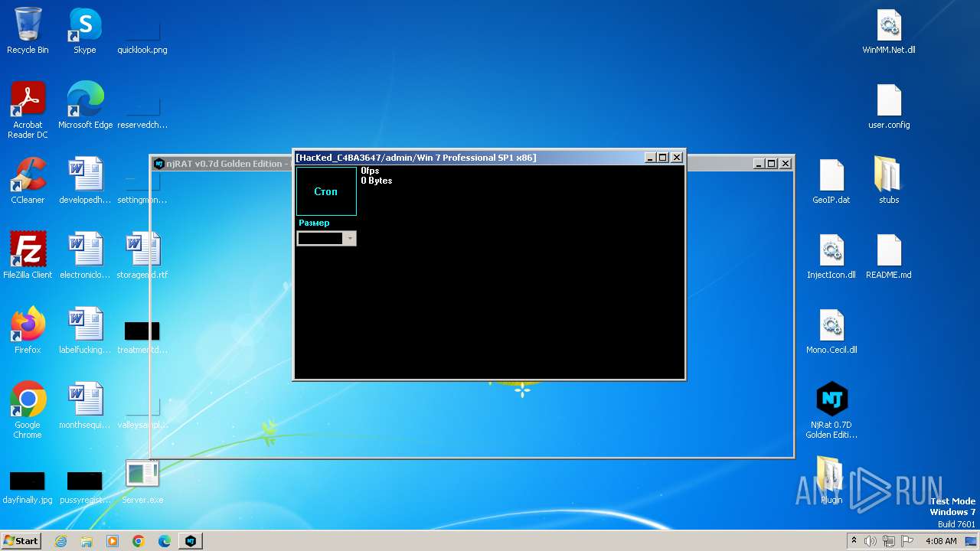
Task: Select user.config file icon
Action: click(889, 106)
